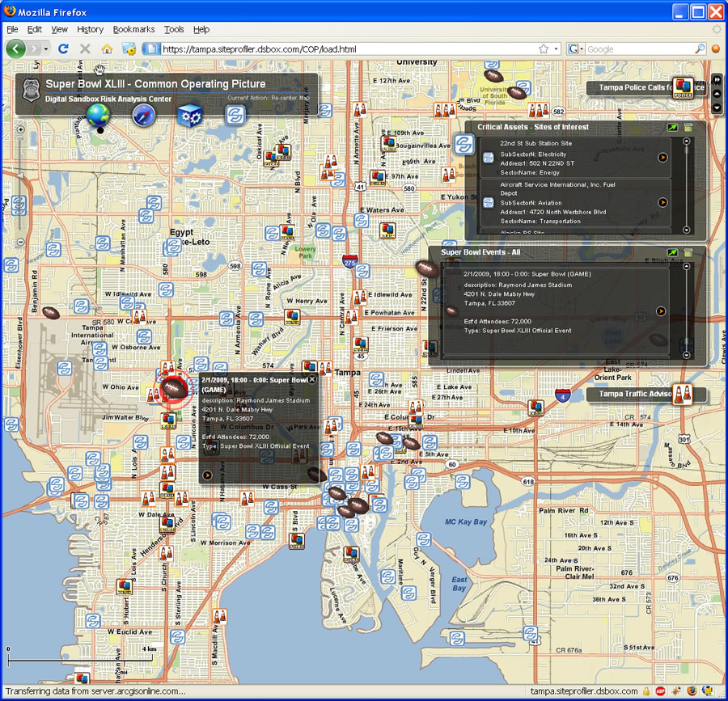Click the stop loading X button
Screen dimensions: 728x701
(85, 49)
